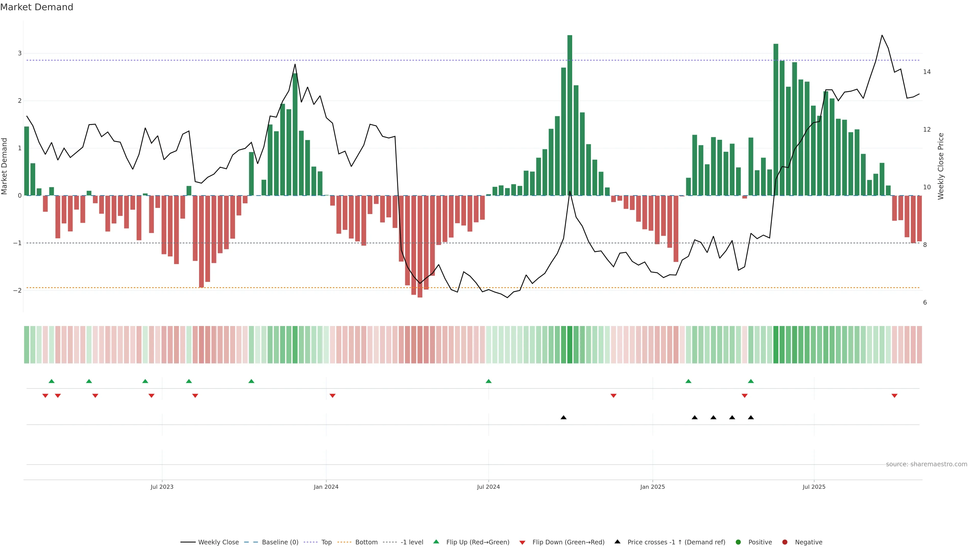Click the dark red Negative legend dot
The width and height of the screenshot is (980, 551).
[785, 542]
